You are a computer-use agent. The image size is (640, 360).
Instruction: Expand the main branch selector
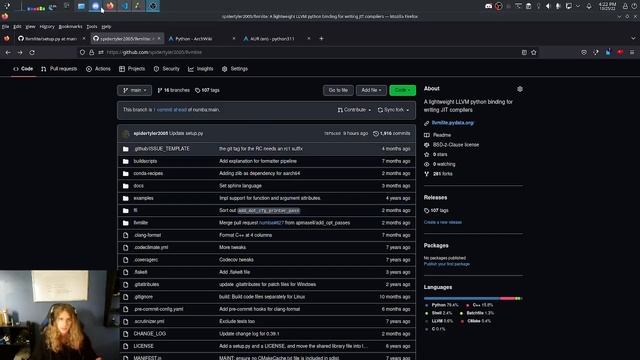pos(134,90)
